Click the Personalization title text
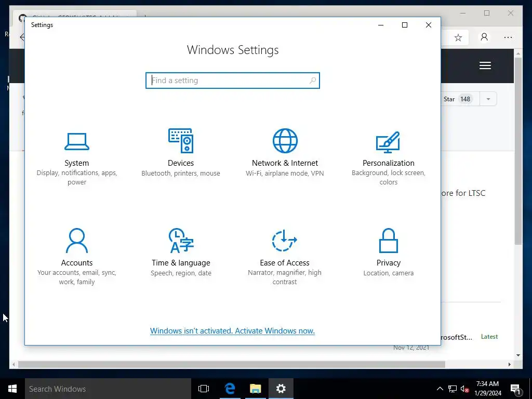The height and width of the screenshot is (399, 532). (x=389, y=163)
